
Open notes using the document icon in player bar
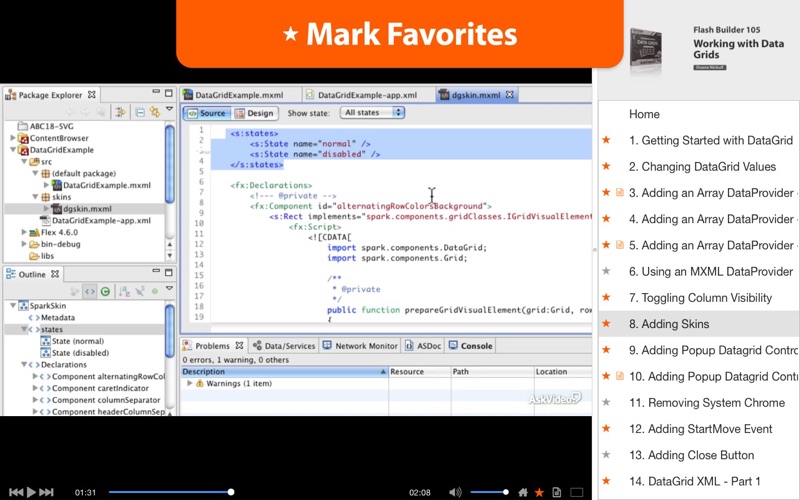557,492
